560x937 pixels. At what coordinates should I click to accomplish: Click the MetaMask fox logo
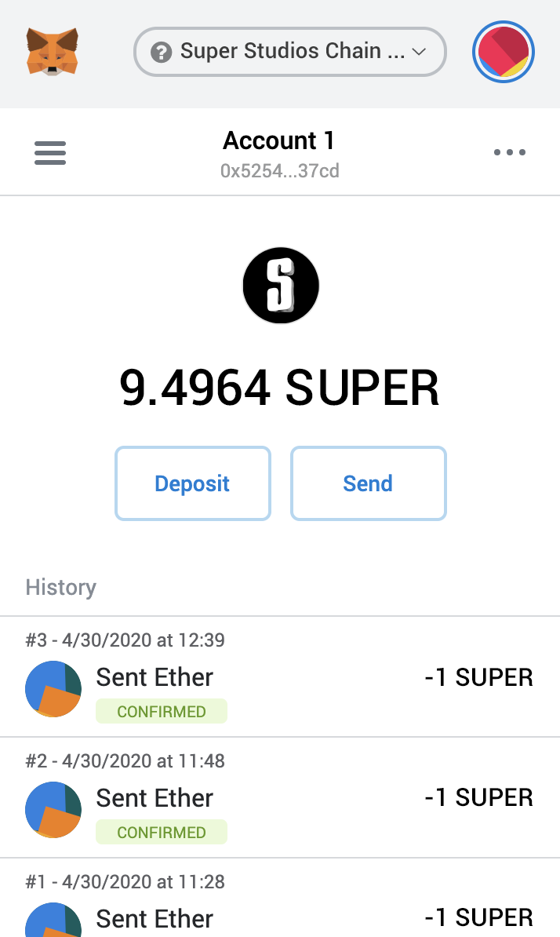53,52
